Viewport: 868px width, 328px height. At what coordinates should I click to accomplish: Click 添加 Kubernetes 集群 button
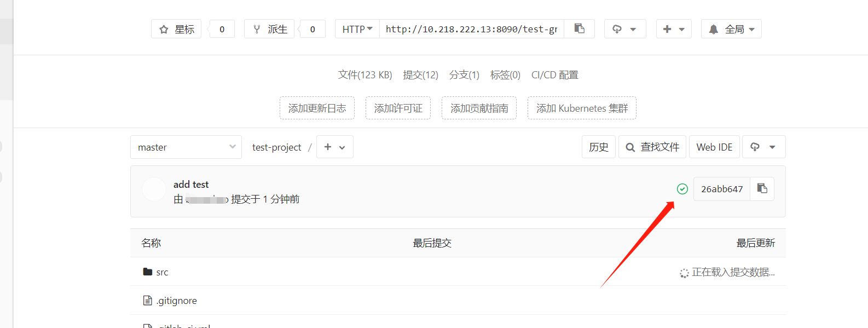pyautogui.click(x=582, y=108)
